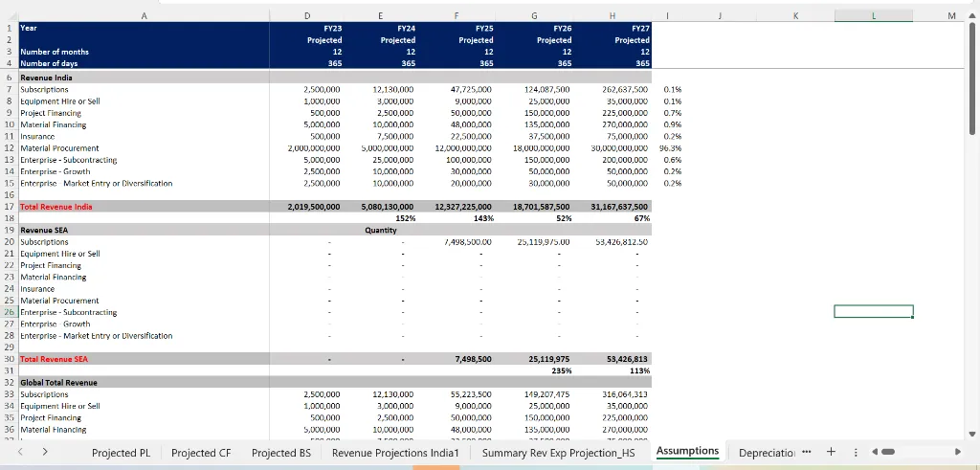
Task: Open all sheets list ellipsis
Action: pyautogui.click(x=806, y=452)
